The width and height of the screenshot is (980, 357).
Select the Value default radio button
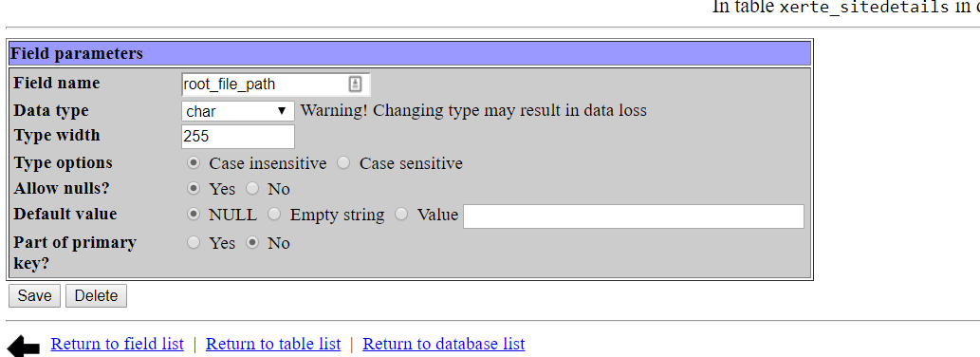[x=401, y=215]
